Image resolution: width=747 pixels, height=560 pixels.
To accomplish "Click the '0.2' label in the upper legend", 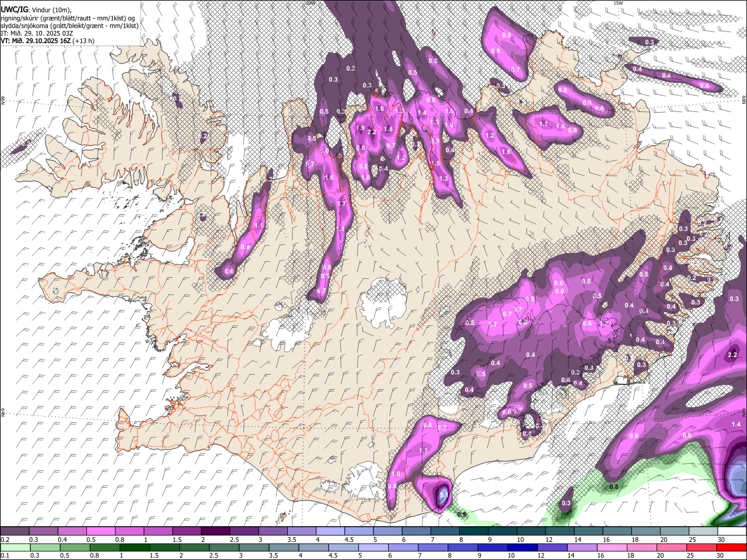I will (x=5, y=540).
